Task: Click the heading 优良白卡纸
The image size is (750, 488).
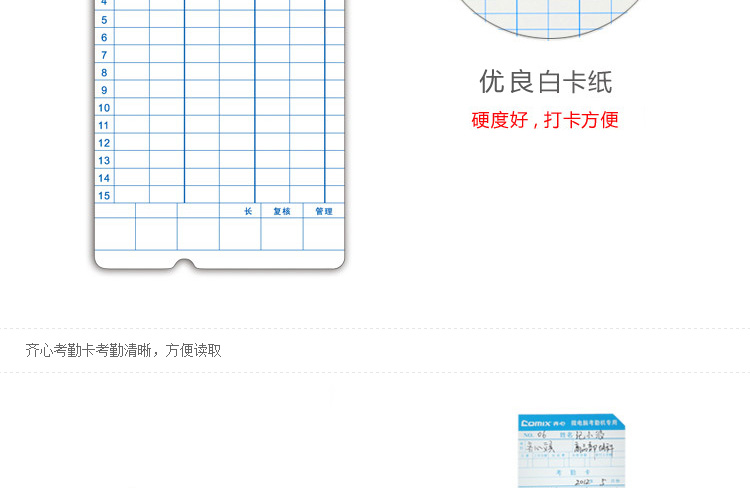Action: point(545,82)
